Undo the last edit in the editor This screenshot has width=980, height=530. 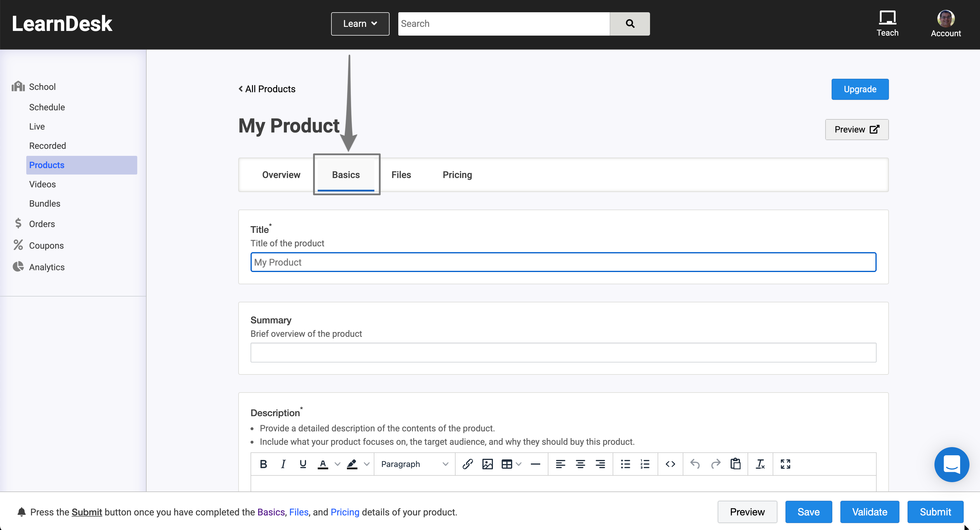[x=695, y=464]
